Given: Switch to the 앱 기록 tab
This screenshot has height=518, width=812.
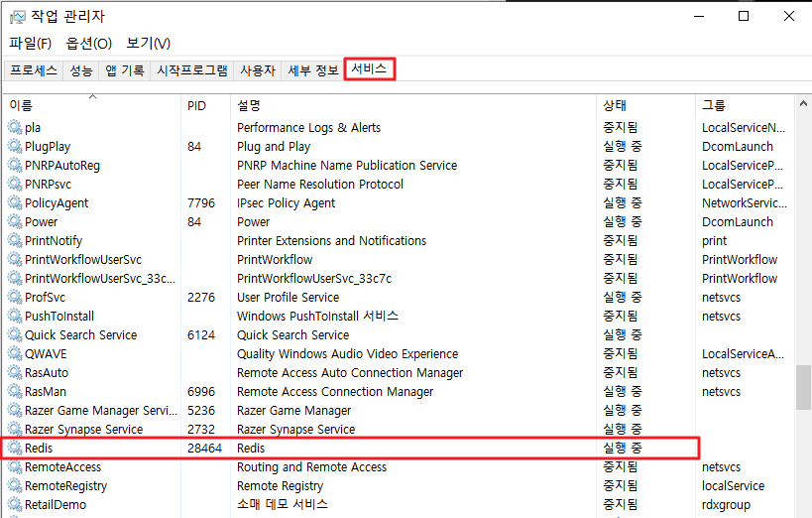Looking at the screenshot, I should [x=125, y=70].
